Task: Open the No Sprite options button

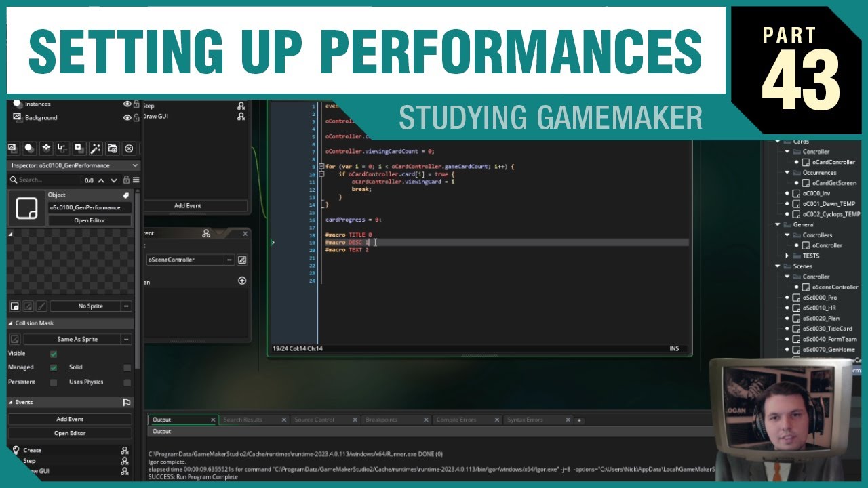Action: [126, 306]
